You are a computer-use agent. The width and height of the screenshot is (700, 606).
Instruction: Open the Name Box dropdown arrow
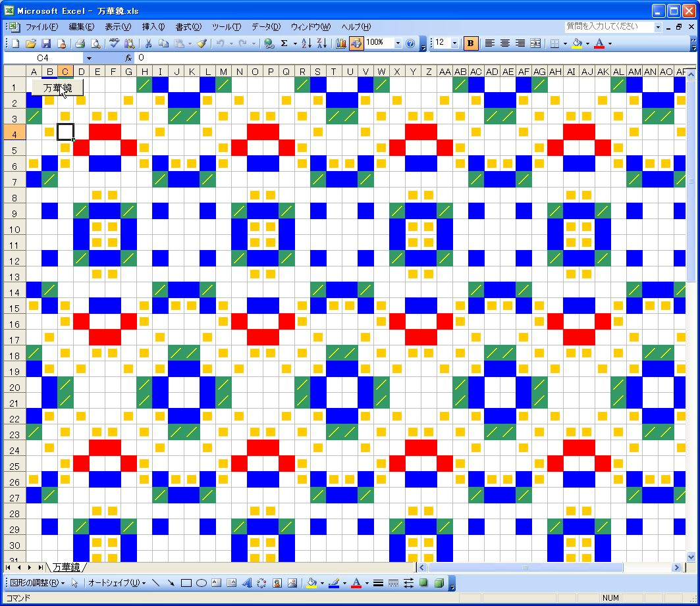coord(89,59)
